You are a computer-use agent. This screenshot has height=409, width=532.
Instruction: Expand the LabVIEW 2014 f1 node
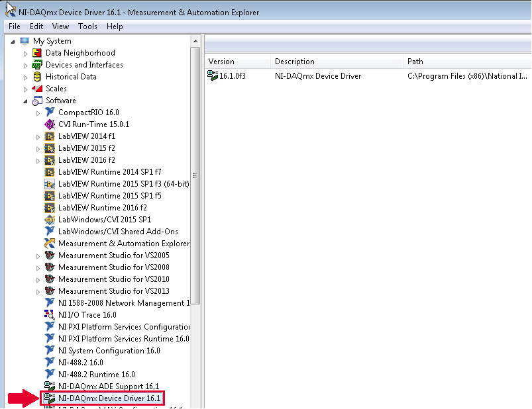38,137
